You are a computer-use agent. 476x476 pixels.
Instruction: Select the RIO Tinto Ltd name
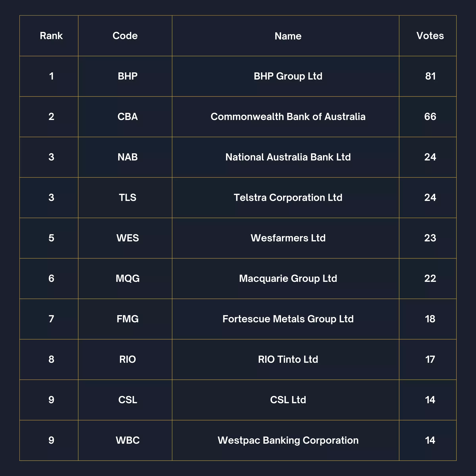pyautogui.click(x=288, y=359)
